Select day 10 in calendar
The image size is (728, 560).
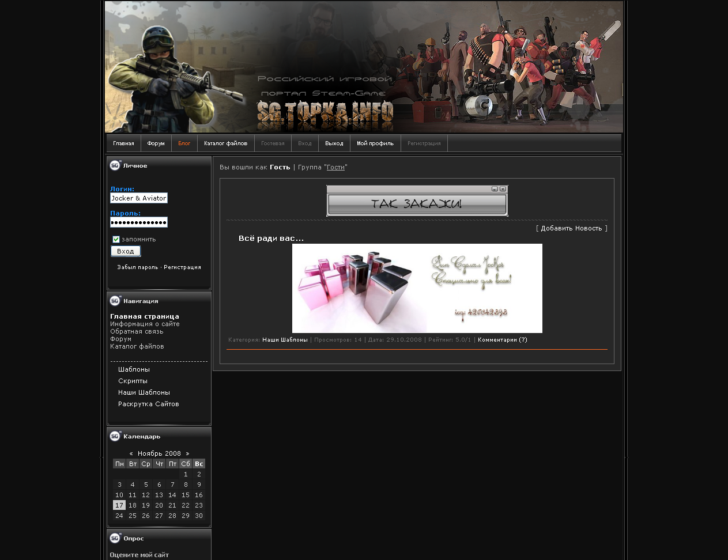click(119, 495)
